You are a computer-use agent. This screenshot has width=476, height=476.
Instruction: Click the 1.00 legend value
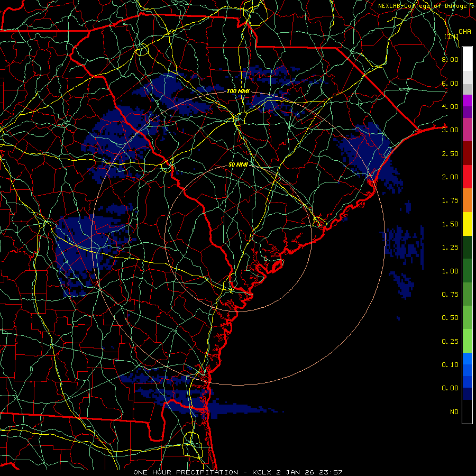[450, 271]
